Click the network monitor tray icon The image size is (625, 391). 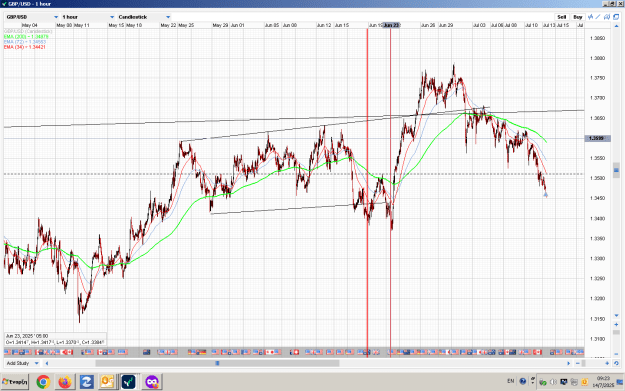[x=564, y=382]
